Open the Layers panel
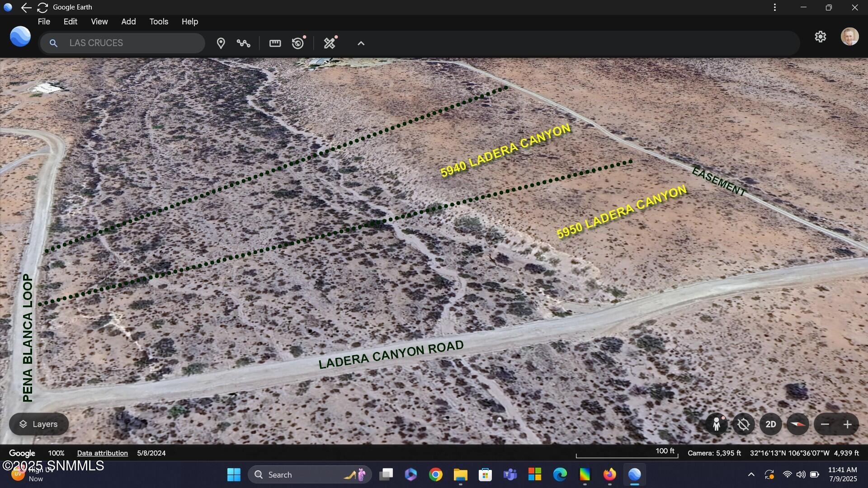The image size is (868, 488). tap(38, 424)
